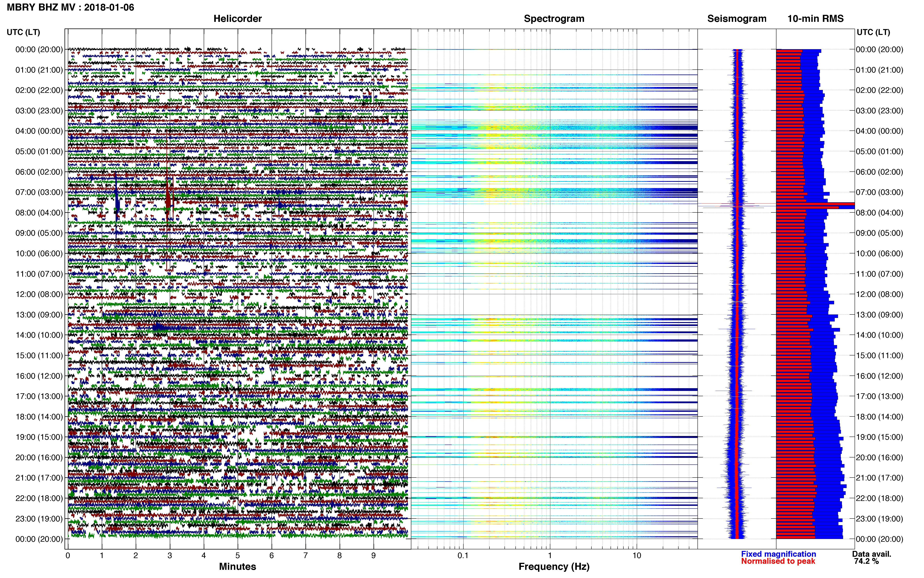Click right axis label 18:00 (14:00)

880,417
